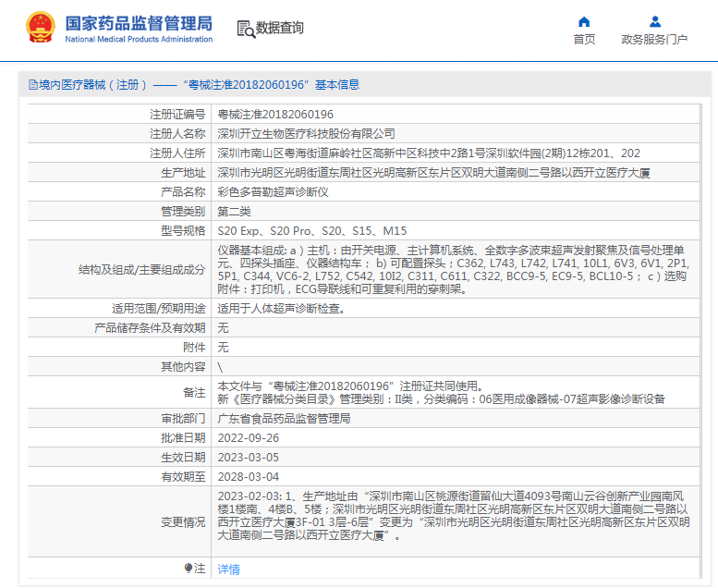
Task: Click the 其他内容 row label
Action: point(183,367)
